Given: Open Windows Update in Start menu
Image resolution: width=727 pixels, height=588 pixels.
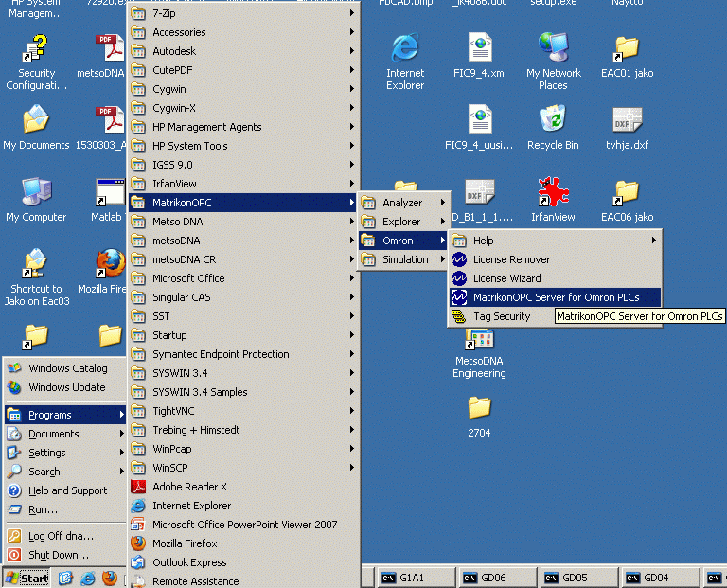Looking at the screenshot, I should pyautogui.click(x=65, y=387).
